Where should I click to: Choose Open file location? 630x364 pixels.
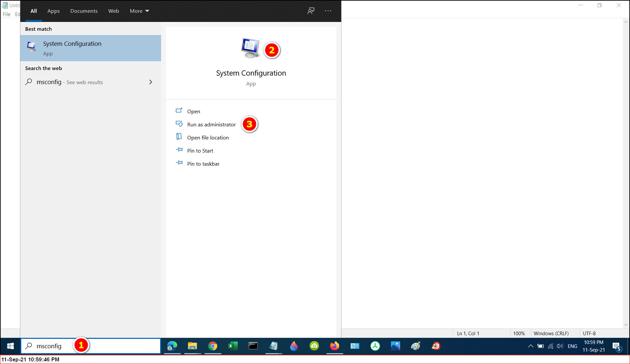click(208, 137)
